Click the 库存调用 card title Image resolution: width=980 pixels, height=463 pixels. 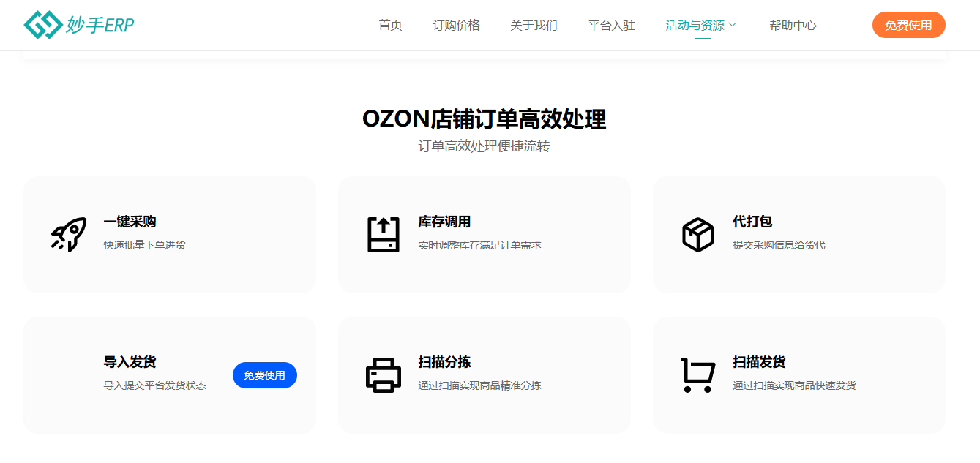(x=444, y=222)
